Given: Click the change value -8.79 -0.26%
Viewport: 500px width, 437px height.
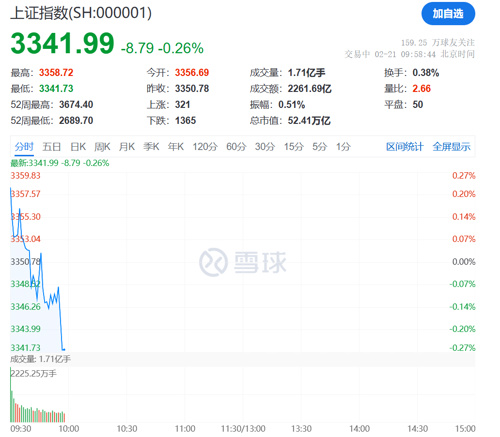Looking at the screenshot, I should tap(162, 48).
